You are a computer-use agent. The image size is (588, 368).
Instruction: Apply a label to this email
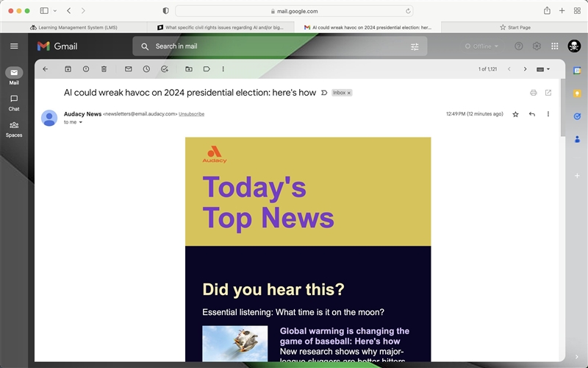207,69
